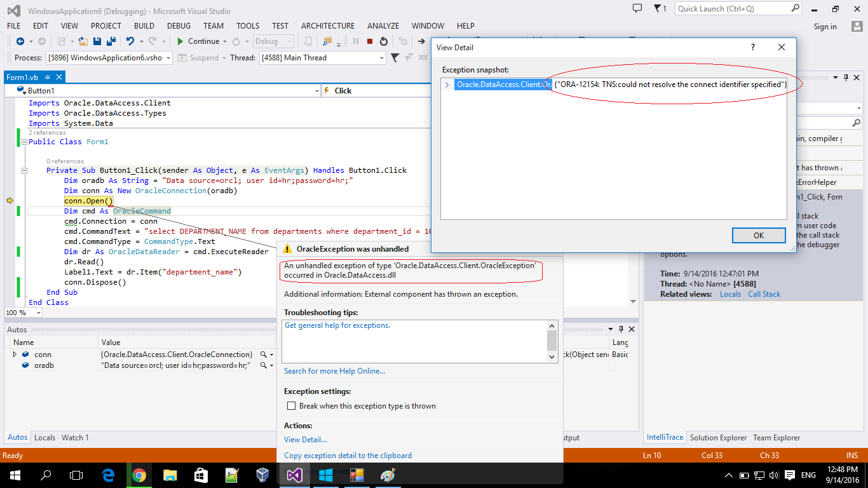
Task: Collapse the Button1_Click sub outline
Action: point(24,170)
